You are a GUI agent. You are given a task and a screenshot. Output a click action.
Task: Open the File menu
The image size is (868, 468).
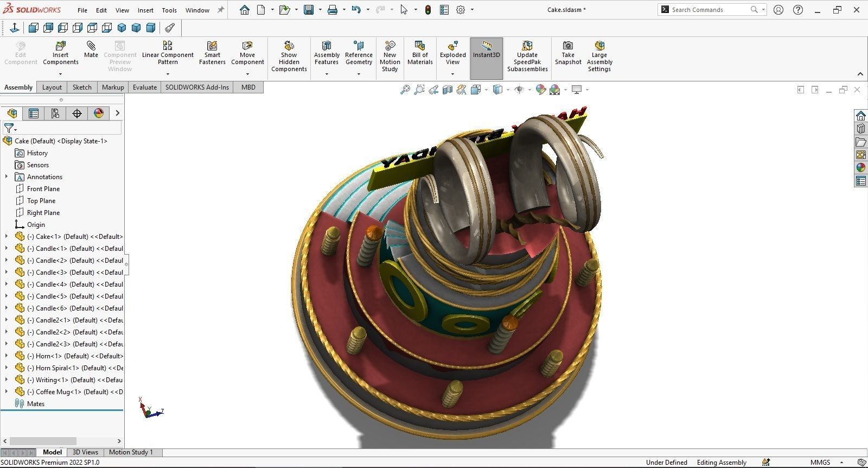pyautogui.click(x=82, y=10)
